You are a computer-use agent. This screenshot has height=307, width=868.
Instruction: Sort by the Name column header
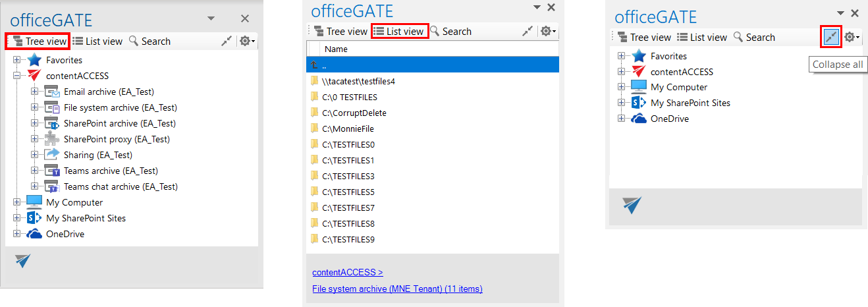(337, 49)
